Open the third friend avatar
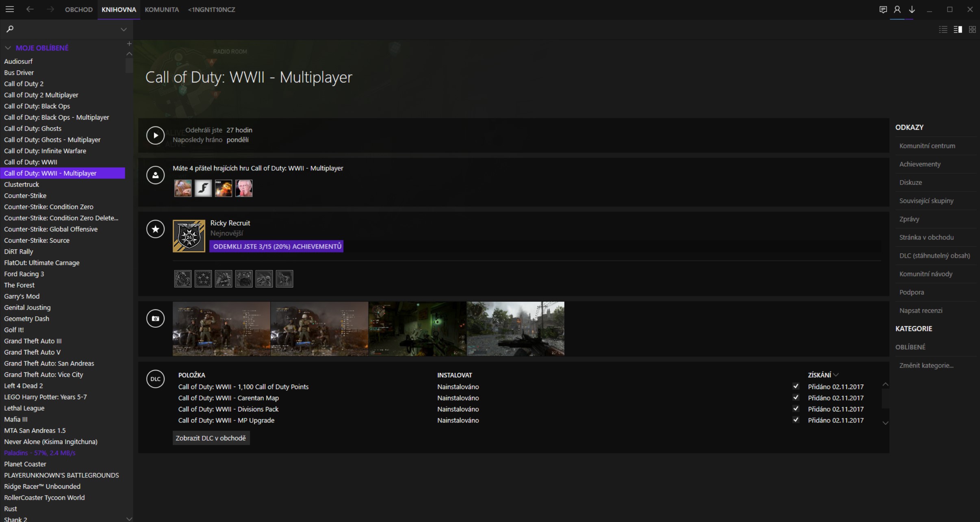Image resolution: width=980 pixels, height=522 pixels. (x=223, y=188)
